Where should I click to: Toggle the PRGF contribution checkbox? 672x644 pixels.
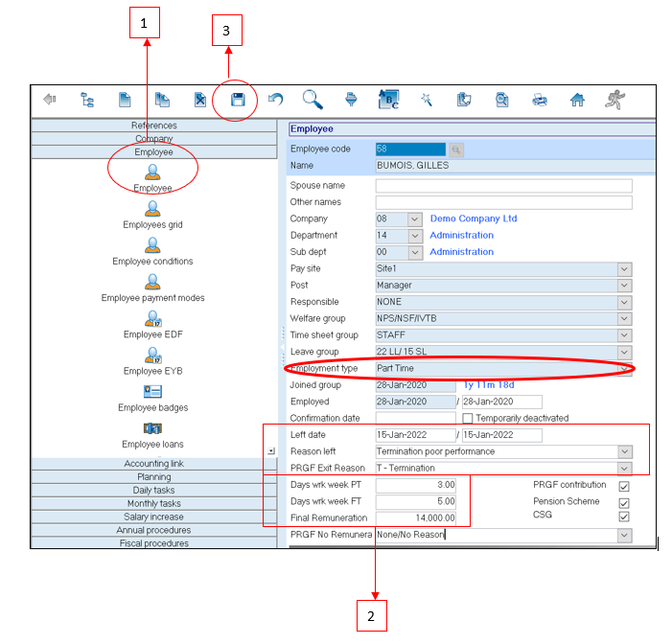[x=624, y=486]
